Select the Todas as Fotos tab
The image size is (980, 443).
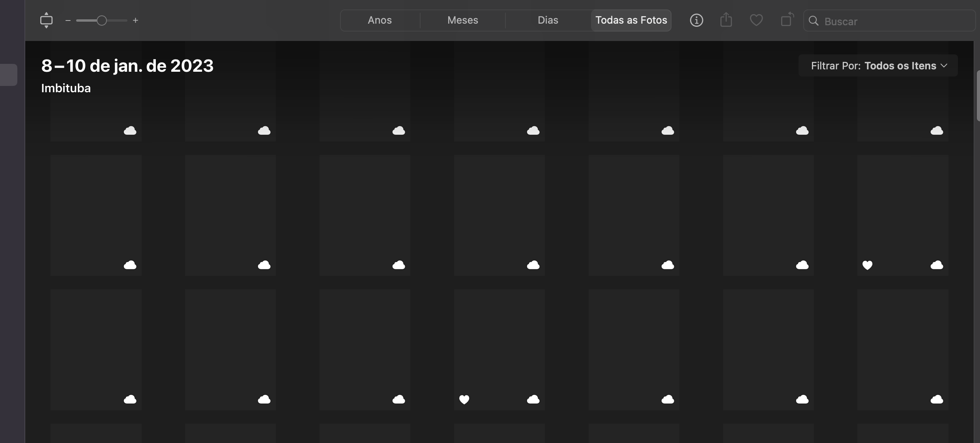[x=631, y=20]
